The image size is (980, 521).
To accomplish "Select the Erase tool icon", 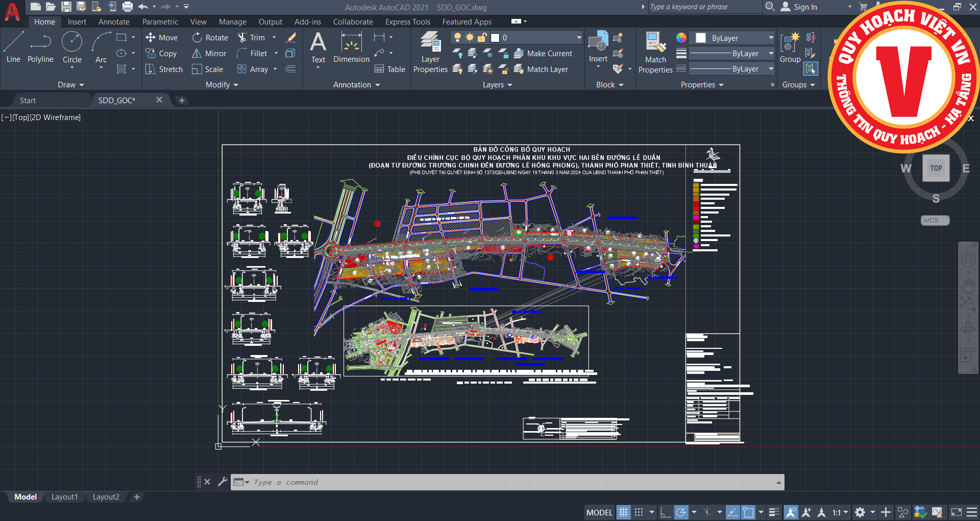I will (x=291, y=38).
